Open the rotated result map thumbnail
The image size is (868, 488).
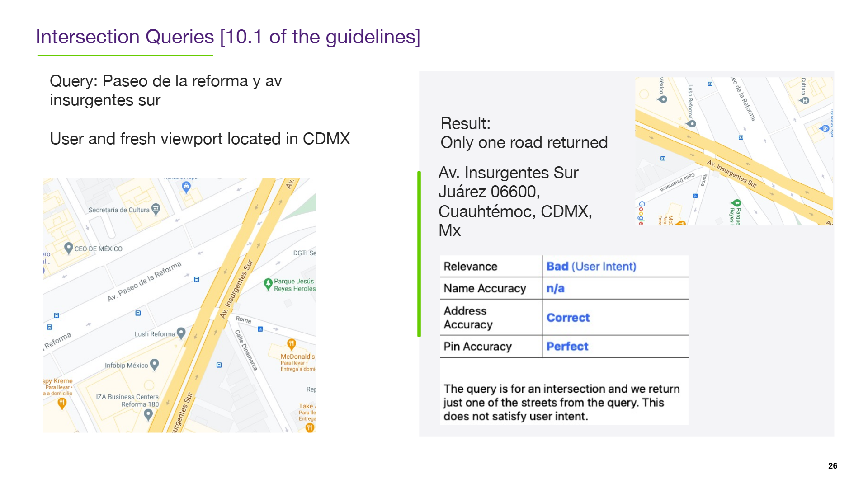[x=734, y=151]
